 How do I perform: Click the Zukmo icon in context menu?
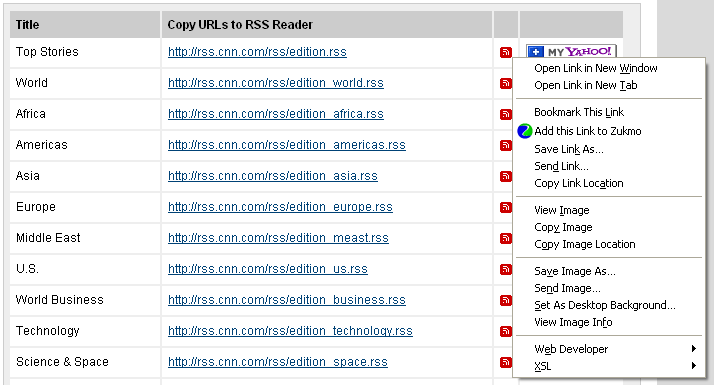tap(525, 131)
